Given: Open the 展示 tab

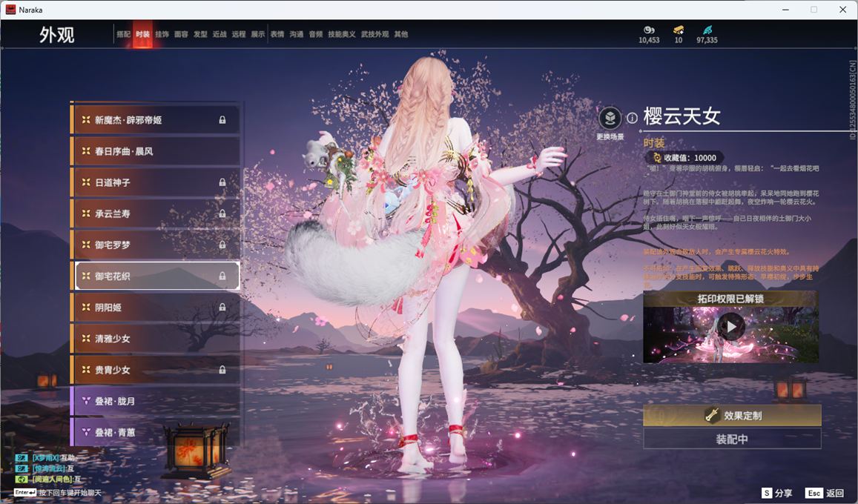Looking at the screenshot, I should pos(258,34).
